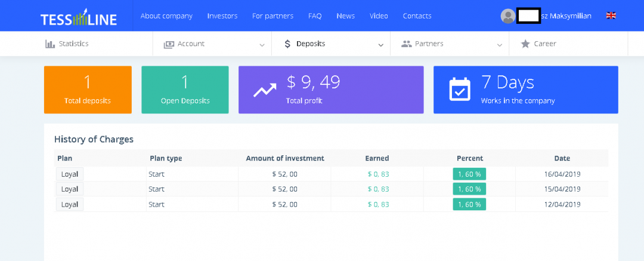Click the Deposits dollar sign icon

287,44
